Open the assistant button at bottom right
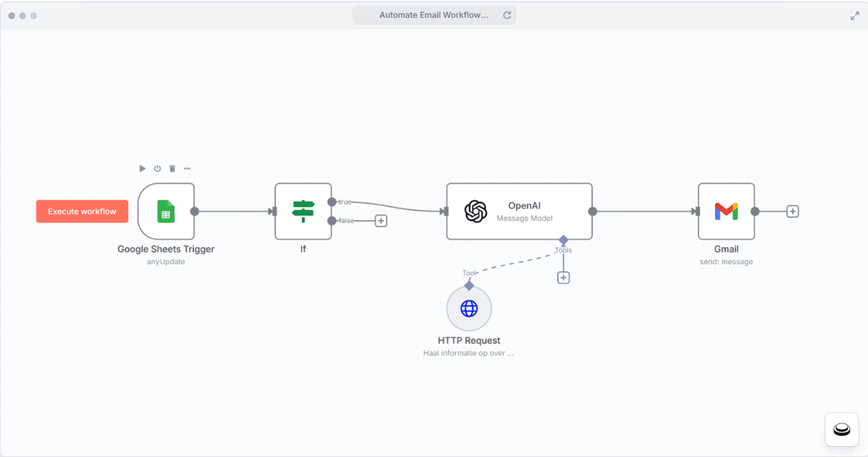The height and width of the screenshot is (457, 868). tap(842, 430)
